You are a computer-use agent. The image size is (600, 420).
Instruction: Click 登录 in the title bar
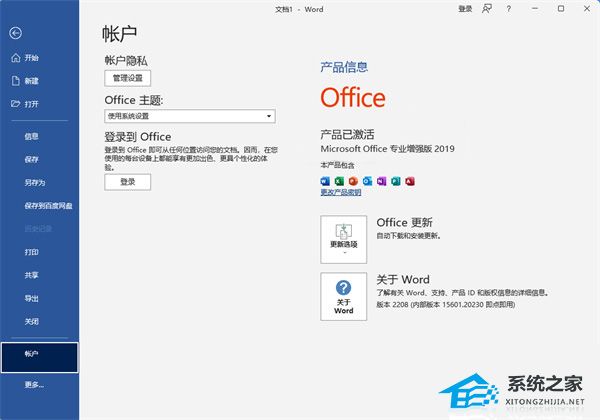pyautogui.click(x=465, y=9)
